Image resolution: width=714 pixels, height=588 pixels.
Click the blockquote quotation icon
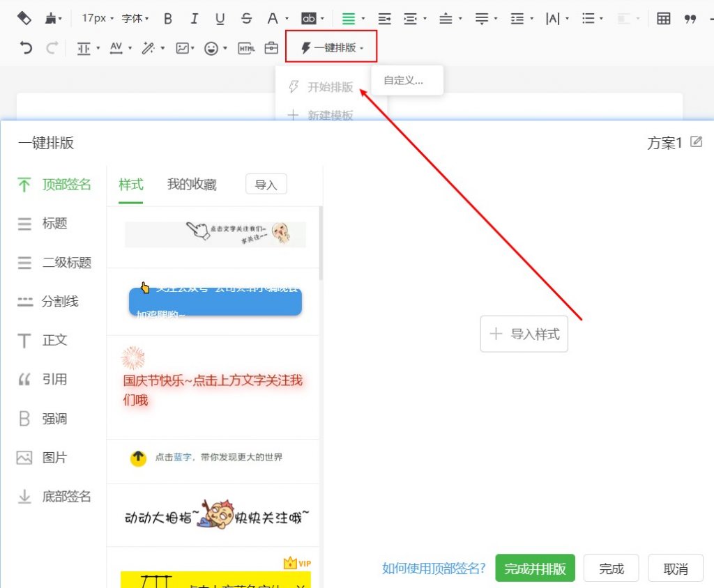tap(690, 19)
